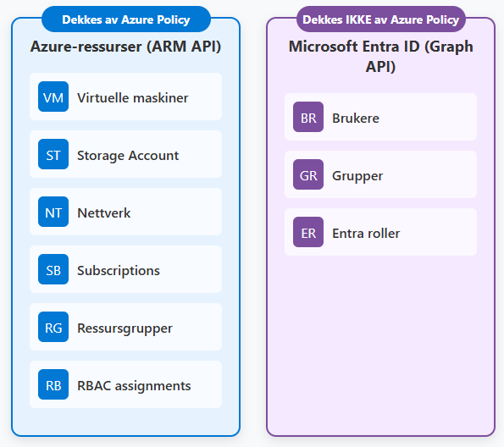Image resolution: width=504 pixels, height=447 pixels.
Task: Click the 'Brukere' item label
Action: tap(356, 119)
